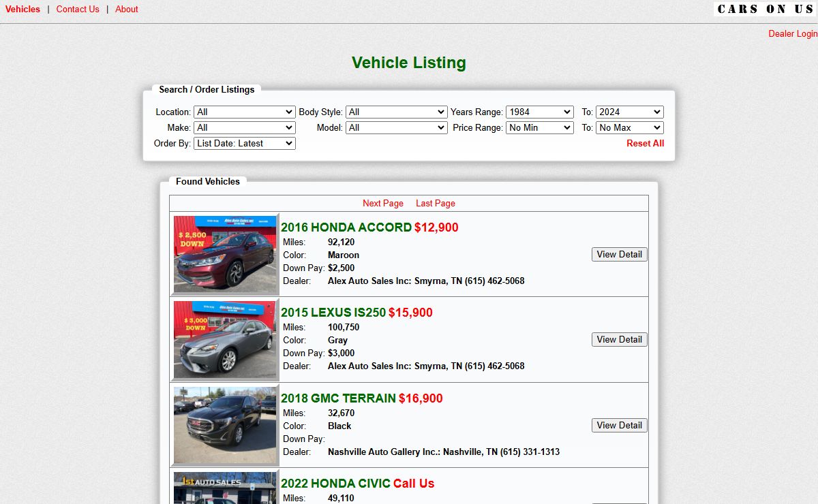View Detail for 2018 GMC Terrain
This screenshot has height=504, width=818.
click(x=620, y=425)
